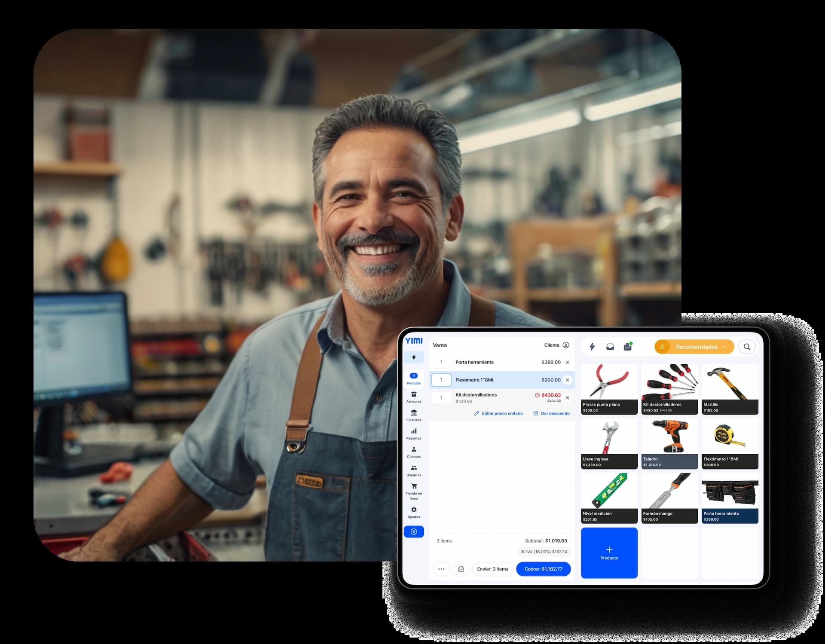
Task: Click the Venta heading
Action: click(440, 345)
